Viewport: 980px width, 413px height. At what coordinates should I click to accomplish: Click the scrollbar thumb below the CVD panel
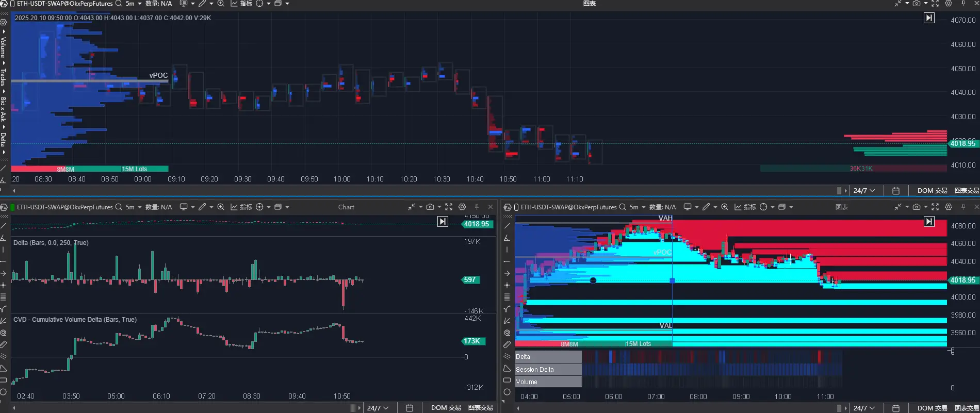(x=353, y=408)
